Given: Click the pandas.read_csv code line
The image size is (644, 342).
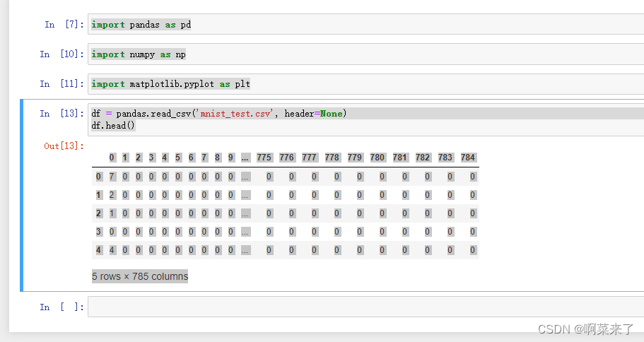Looking at the screenshot, I should 219,113.
